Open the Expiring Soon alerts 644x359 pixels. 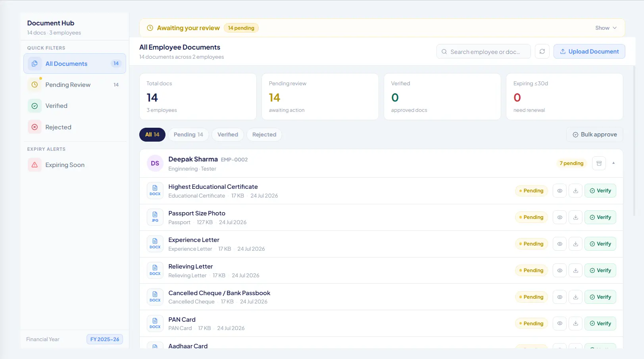[x=75, y=165]
